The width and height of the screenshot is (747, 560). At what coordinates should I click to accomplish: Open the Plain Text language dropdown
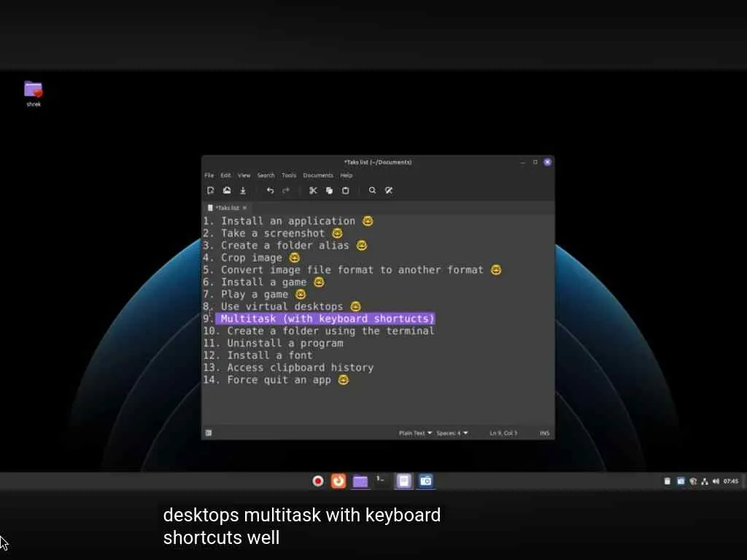click(415, 433)
